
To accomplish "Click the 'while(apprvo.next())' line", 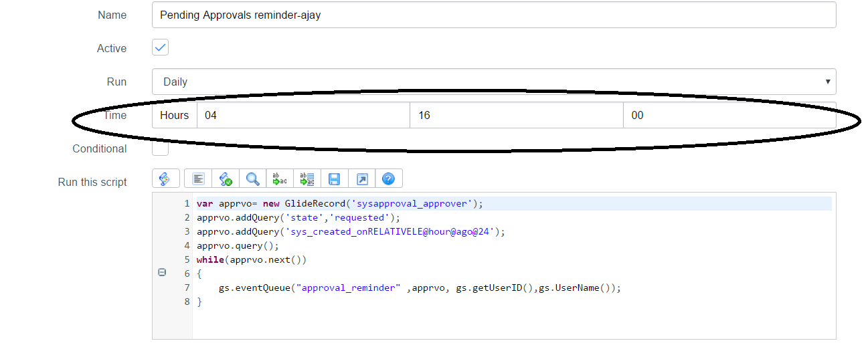I will pyautogui.click(x=251, y=259).
